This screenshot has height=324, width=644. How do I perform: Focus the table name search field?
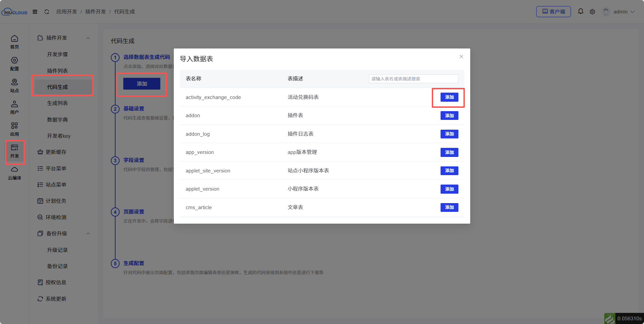[413, 79]
